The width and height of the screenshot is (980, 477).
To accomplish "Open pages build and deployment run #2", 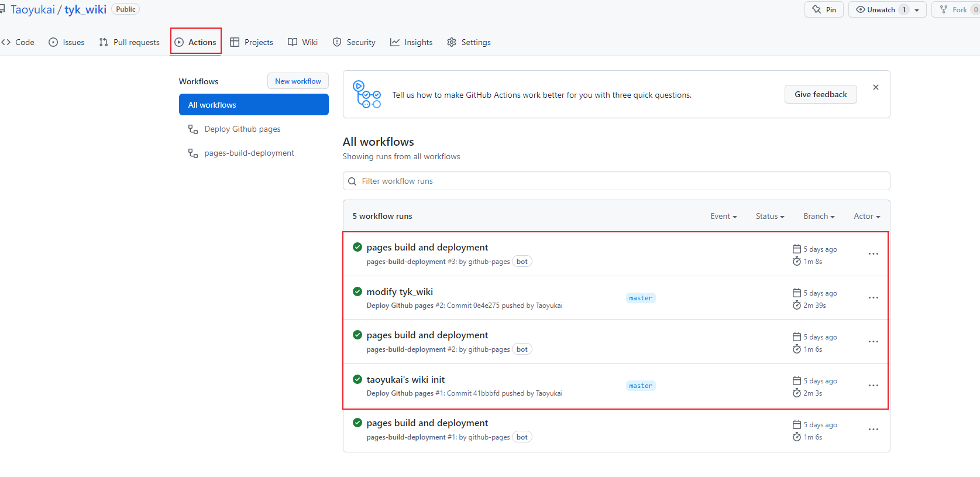I will tap(427, 335).
